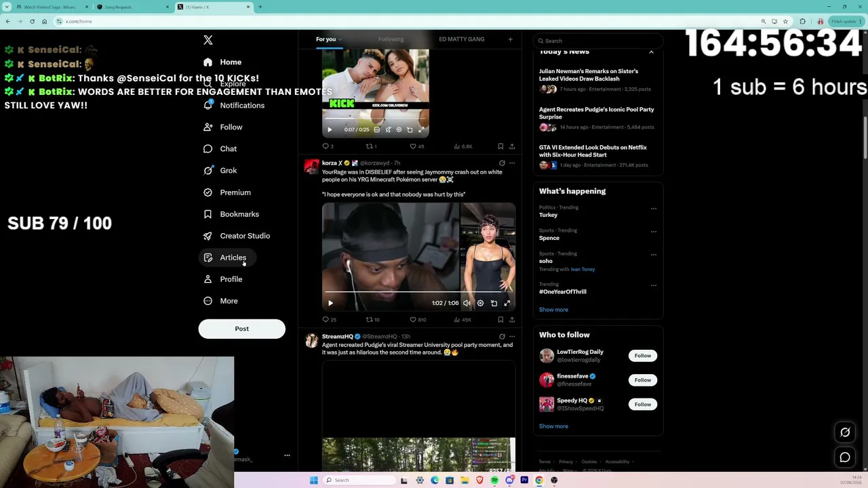The width and height of the screenshot is (868, 488).
Task: Open Profile in the sidebar
Action: [x=222, y=279]
